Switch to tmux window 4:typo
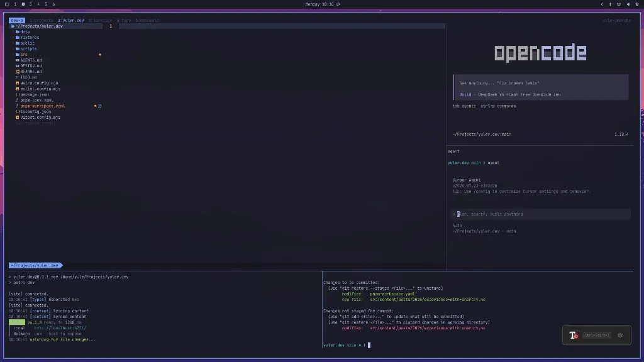 pyautogui.click(x=124, y=20)
